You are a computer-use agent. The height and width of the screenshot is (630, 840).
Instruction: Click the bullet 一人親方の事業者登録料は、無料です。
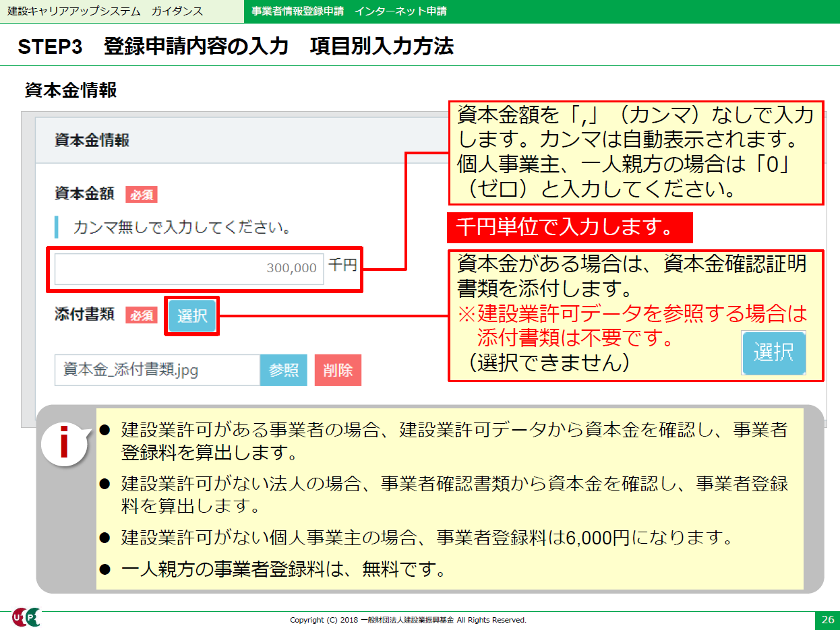coord(283,570)
